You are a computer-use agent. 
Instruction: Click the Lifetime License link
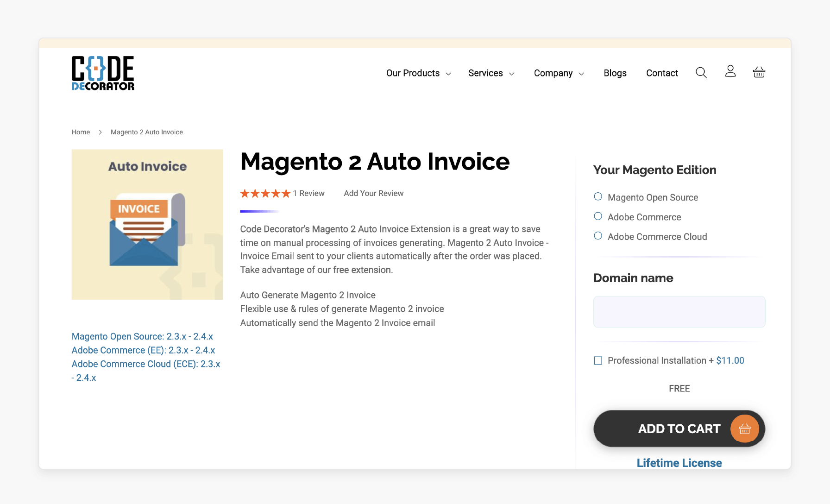(x=679, y=463)
